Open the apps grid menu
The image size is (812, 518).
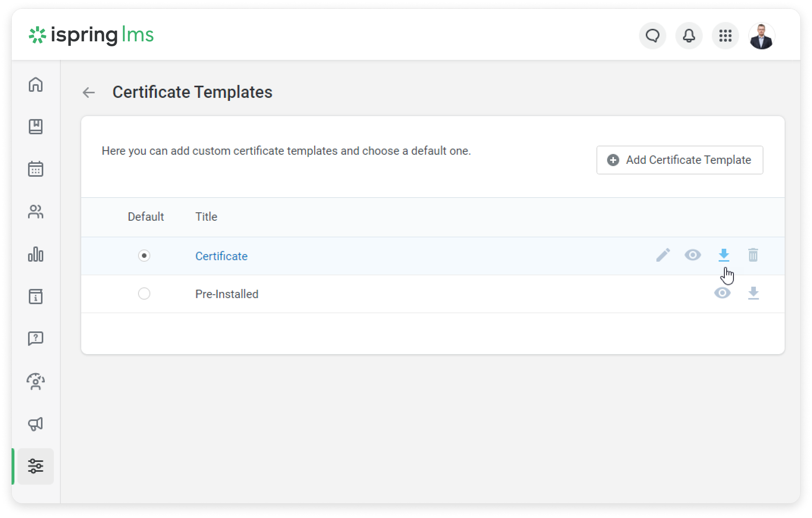tap(725, 36)
